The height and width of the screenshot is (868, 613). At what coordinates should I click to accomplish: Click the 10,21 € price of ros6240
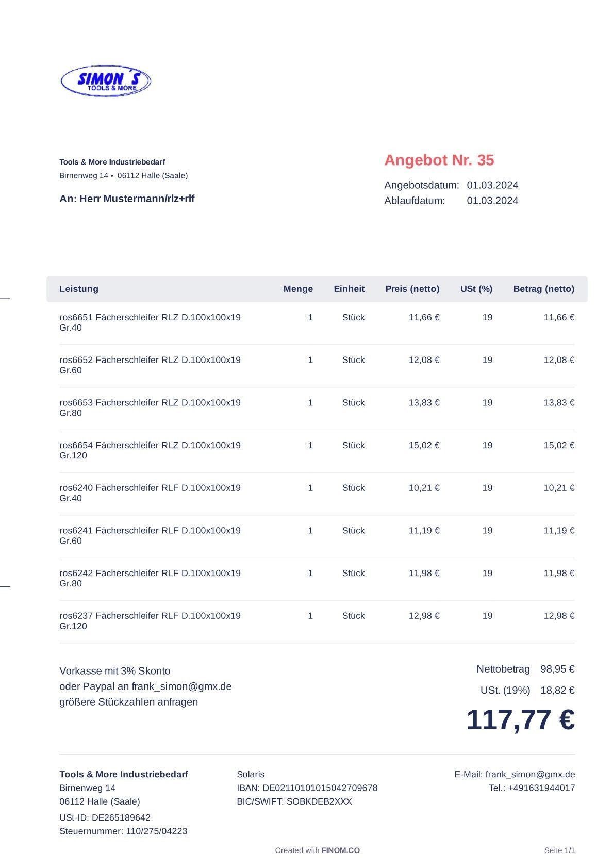tap(424, 488)
